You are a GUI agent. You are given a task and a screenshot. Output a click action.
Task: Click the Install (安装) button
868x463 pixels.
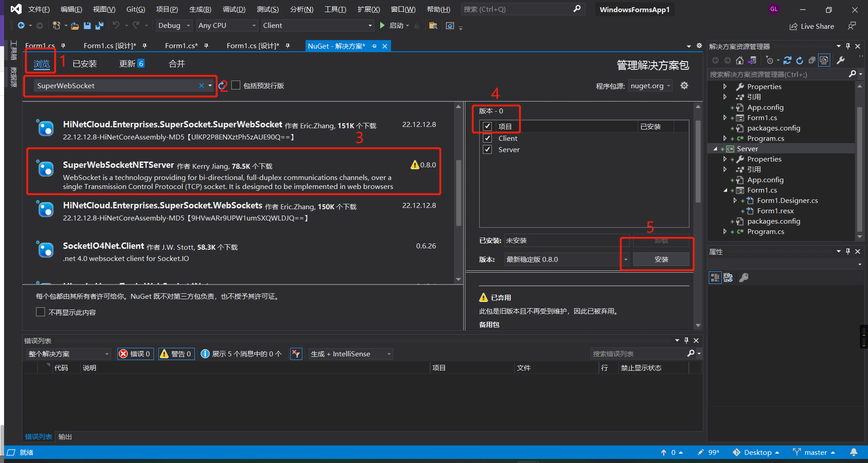click(661, 259)
